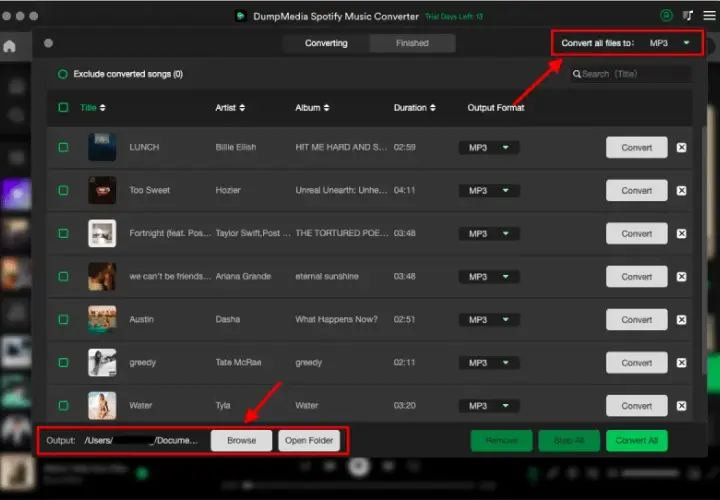Click Convert button for Too Sweet
Image resolution: width=720 pixels, height=500 pixels.
pos(636,191)
